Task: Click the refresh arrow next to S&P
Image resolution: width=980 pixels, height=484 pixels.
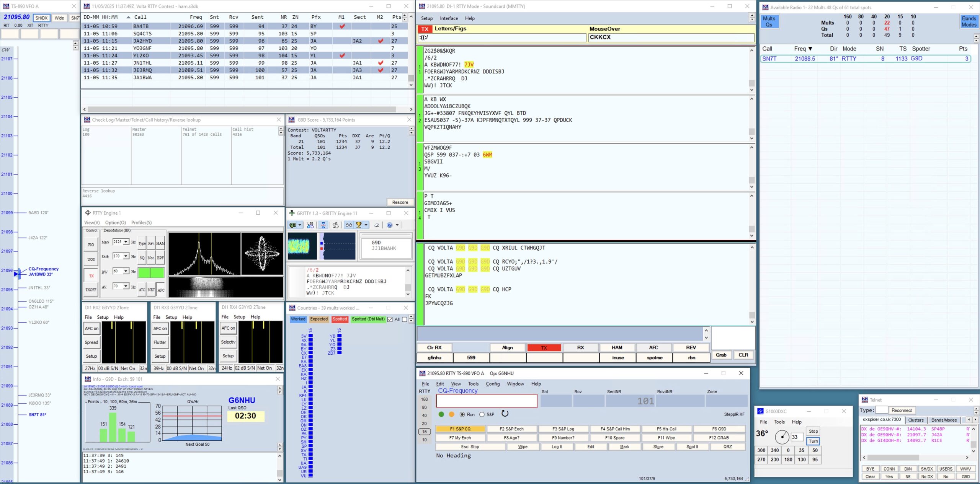Action: [505, 414]
